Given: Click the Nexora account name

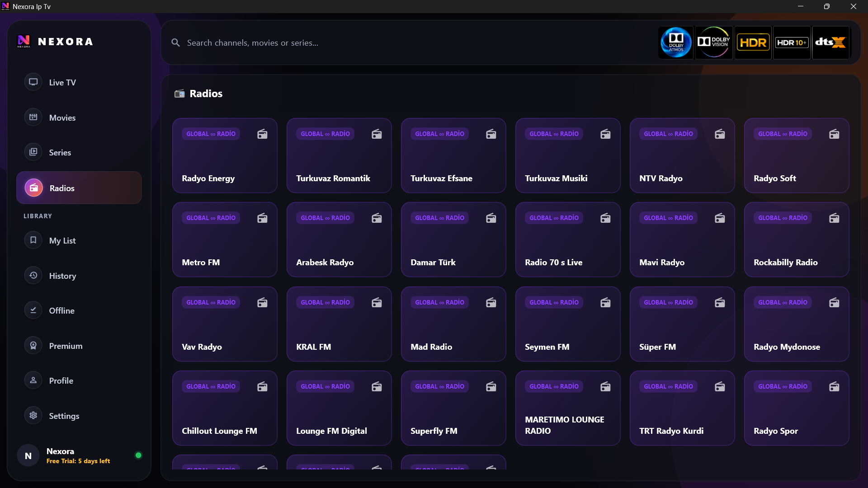Looking at the screenshot, I should [60, 451].
